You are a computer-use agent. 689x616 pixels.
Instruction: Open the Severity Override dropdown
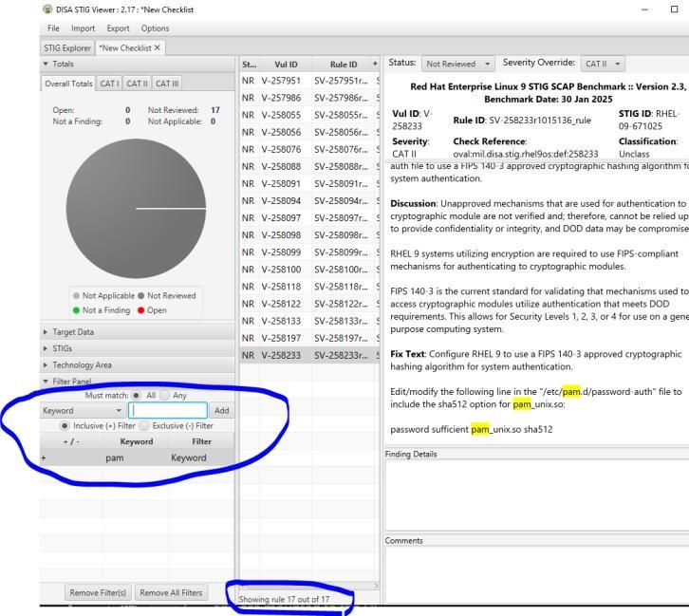(x=603, y=65)
